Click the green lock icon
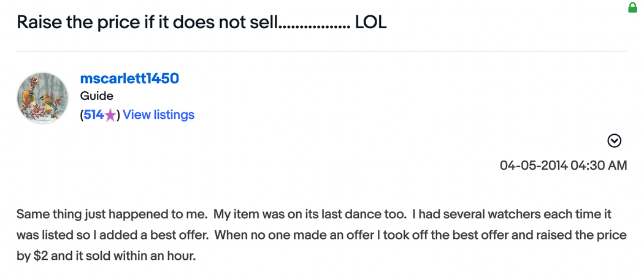The width and height of the screenshot is (644, 280). click(632, 8)
